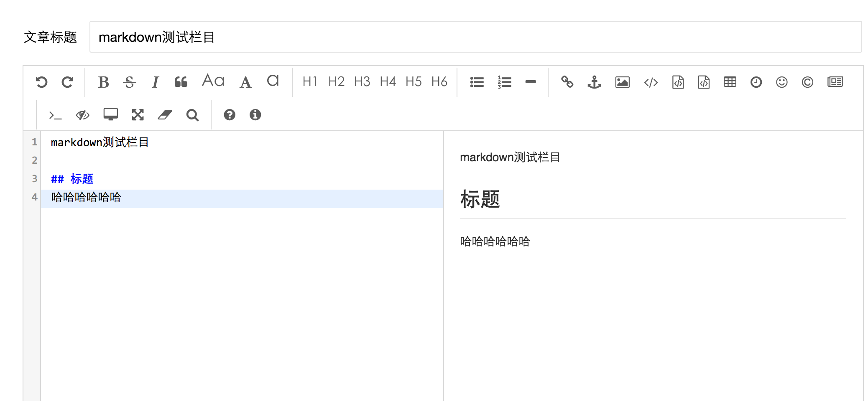
Task: Open the help dialog
Action: click(x=230, y=114)
